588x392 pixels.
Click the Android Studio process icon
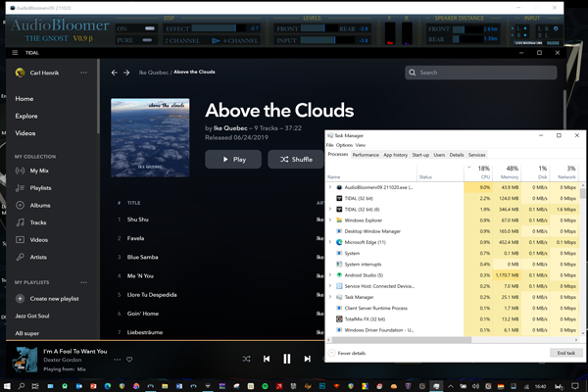point(339,275)
